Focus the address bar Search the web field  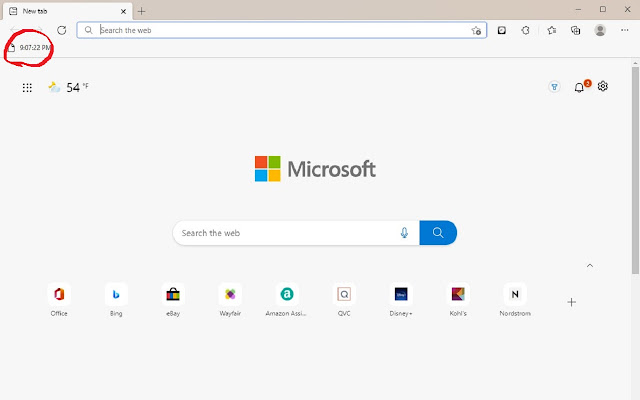point(282,30)
